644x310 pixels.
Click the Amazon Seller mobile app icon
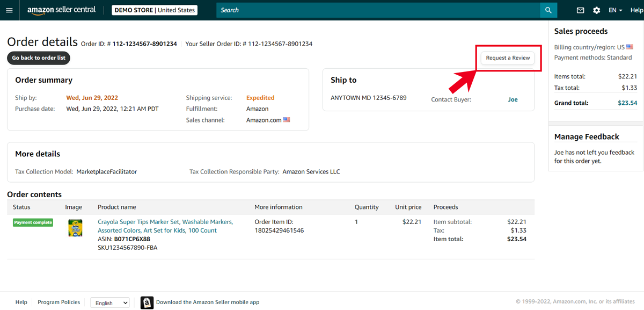point(147,302)
